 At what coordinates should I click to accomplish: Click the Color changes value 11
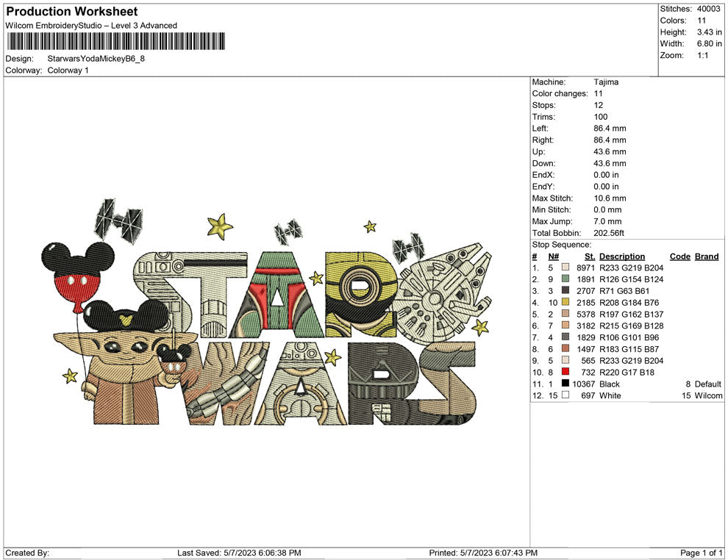(x=598, y=94)
